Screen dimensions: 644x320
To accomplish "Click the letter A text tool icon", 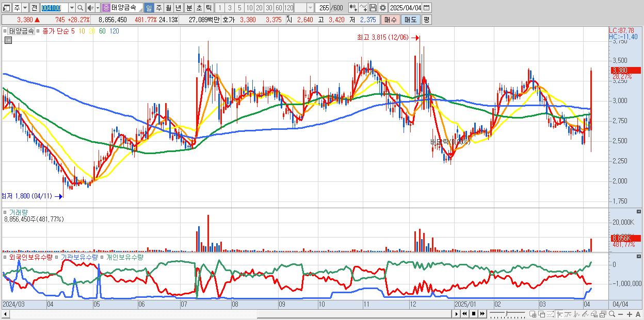I will 638,313.
